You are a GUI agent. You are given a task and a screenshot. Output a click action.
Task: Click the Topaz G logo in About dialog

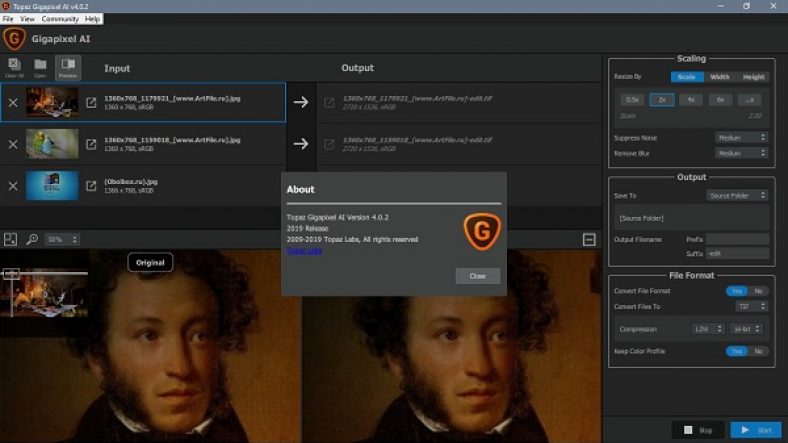[x=482, y=232]
